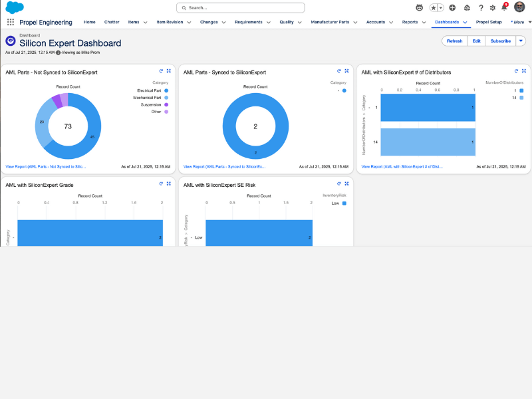Expand the AML Parts - Not Synced widget
Viewport: 532px width, 399px height.
coord(169,71)
